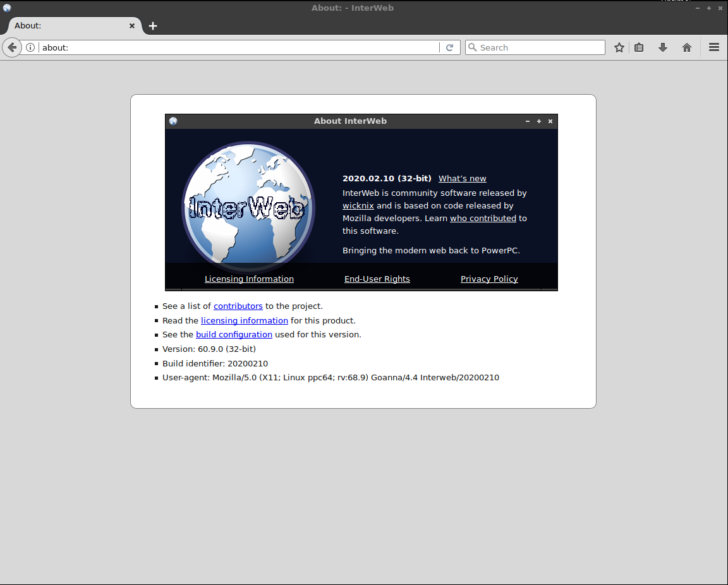Click the Version: 60.9.0 (32-bit) text
Viewport: 728px width, 585px height.
(x=209, y=349)
